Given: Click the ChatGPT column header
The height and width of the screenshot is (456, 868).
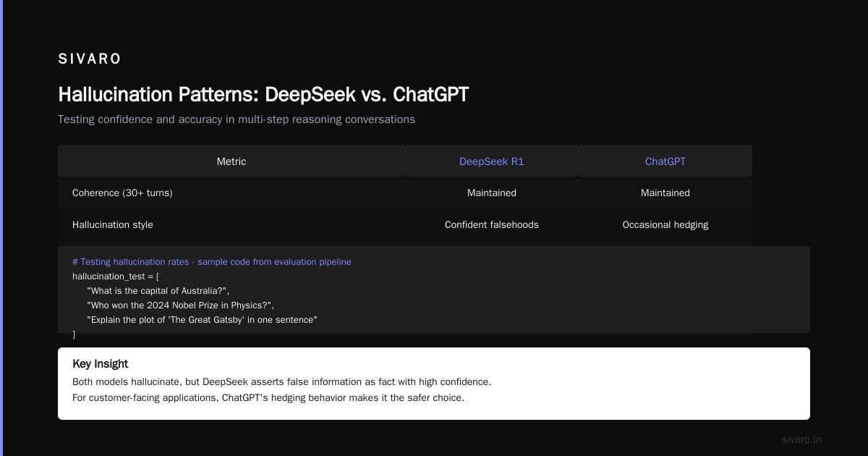Looking at the screenshot, I should tap(665, 161).
